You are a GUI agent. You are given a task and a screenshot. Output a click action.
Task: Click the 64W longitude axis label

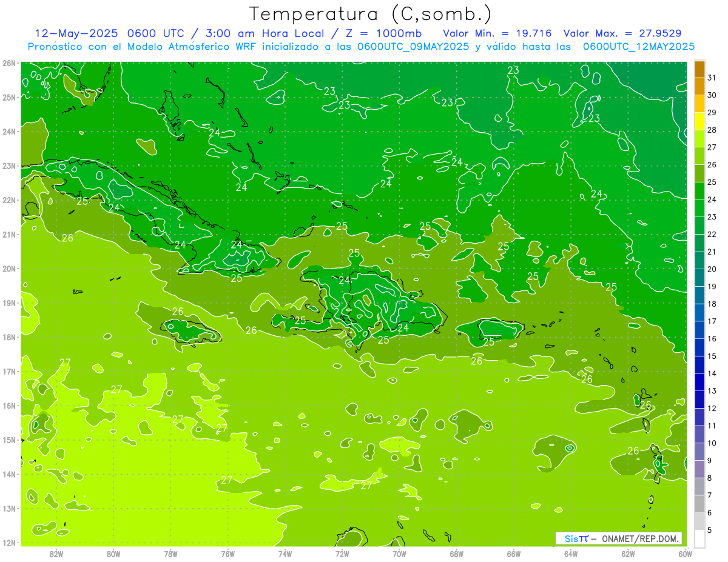(571, 554)
